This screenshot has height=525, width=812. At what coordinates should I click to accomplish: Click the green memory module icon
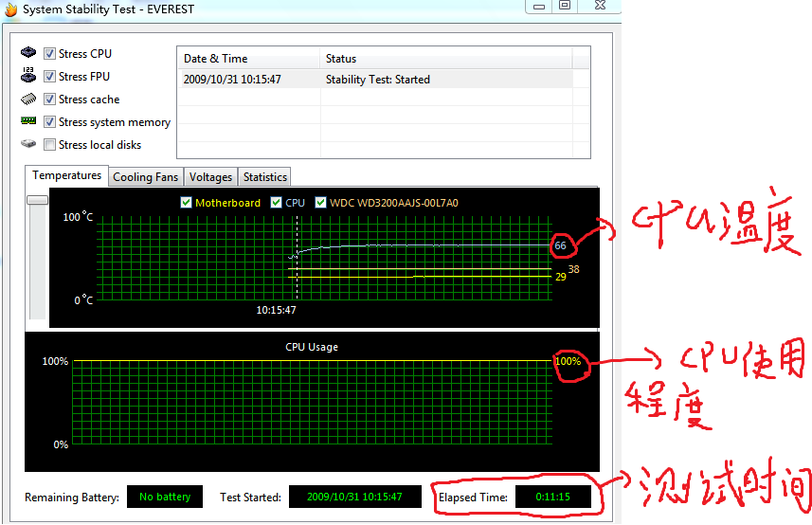[28, 120]
